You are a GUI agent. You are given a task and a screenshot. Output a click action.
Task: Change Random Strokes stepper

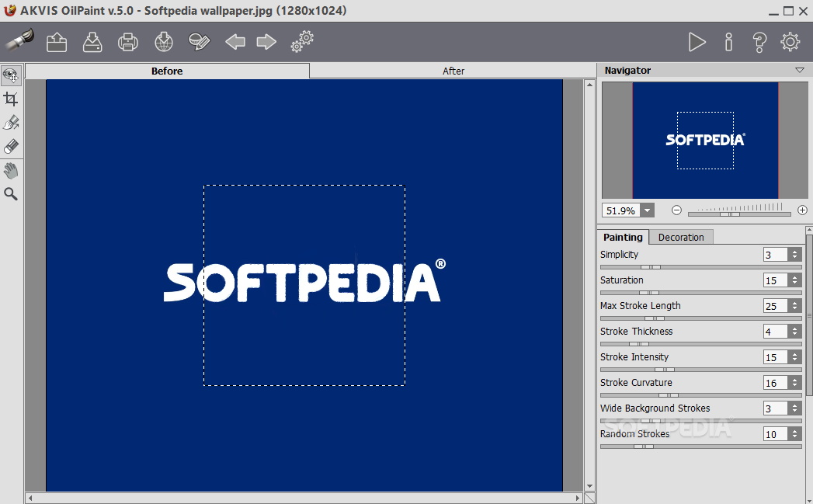[x=794, y=434]
